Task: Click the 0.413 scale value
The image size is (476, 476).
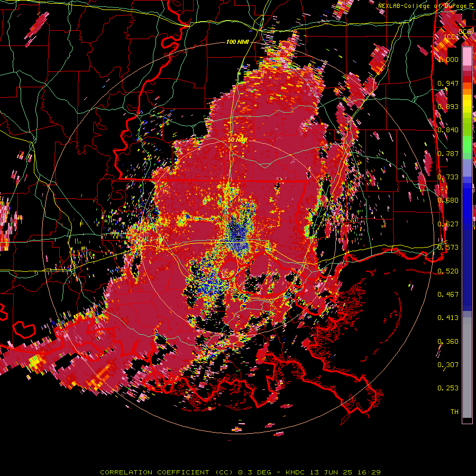Action: pos(448,317)
